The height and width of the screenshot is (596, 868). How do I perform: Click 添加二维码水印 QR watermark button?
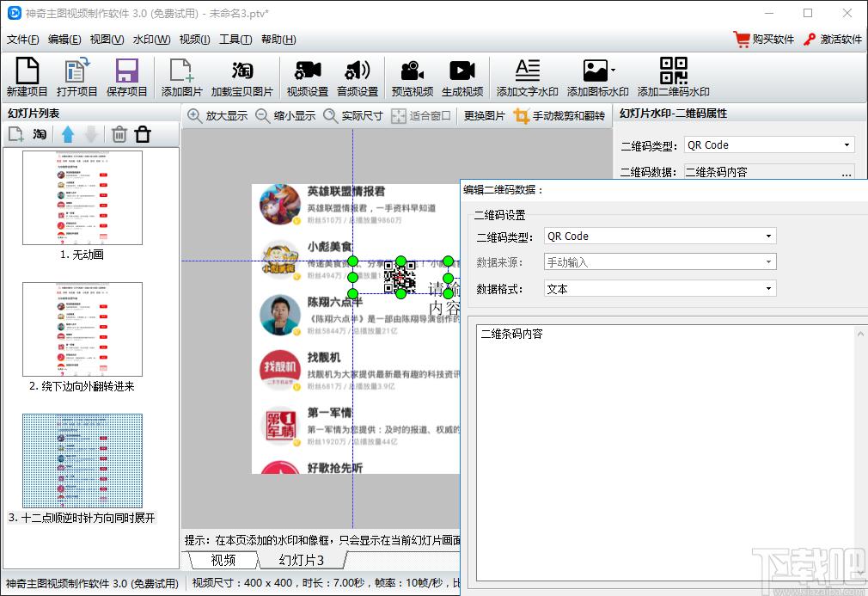point(673,77)
